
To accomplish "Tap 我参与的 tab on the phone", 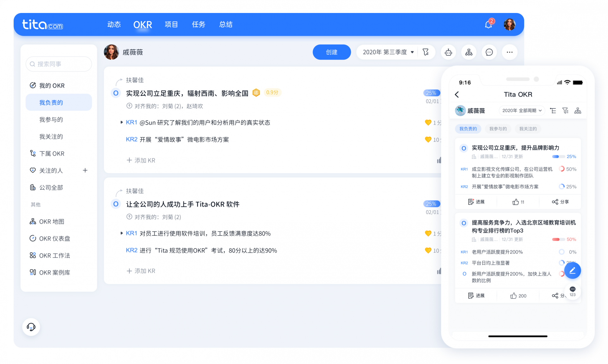I will click(x=498, y=129).
